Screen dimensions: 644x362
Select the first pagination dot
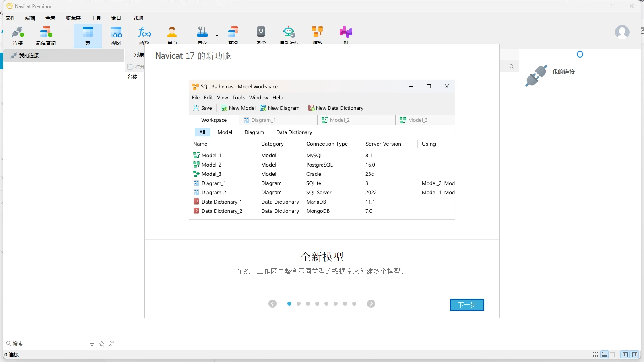click(289, 304)
